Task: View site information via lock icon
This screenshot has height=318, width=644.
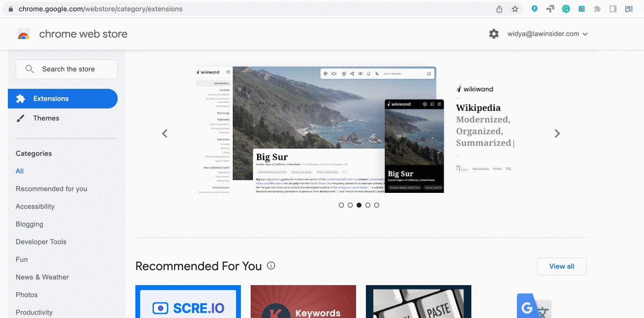Action: tap(10, 9)
